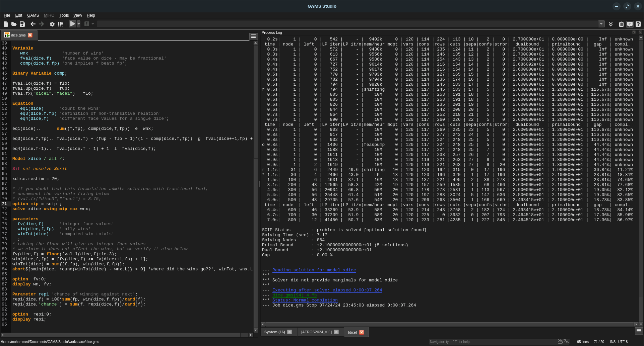This screenshot has height=346, width=644.
Task: Open the editor tab list menu
Action: click(x=253, y=36)
